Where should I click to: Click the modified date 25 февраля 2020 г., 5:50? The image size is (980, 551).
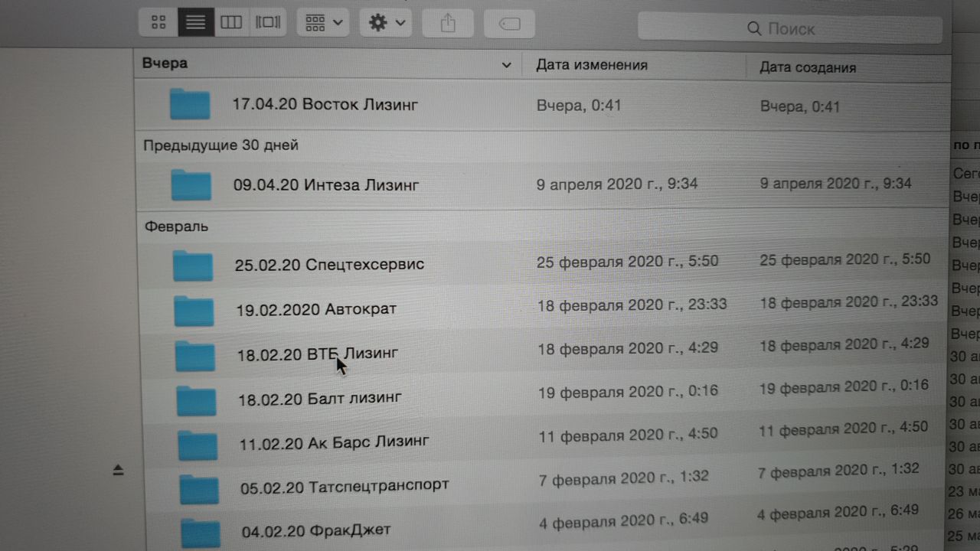pyautogui.click(x=627, y=261)
